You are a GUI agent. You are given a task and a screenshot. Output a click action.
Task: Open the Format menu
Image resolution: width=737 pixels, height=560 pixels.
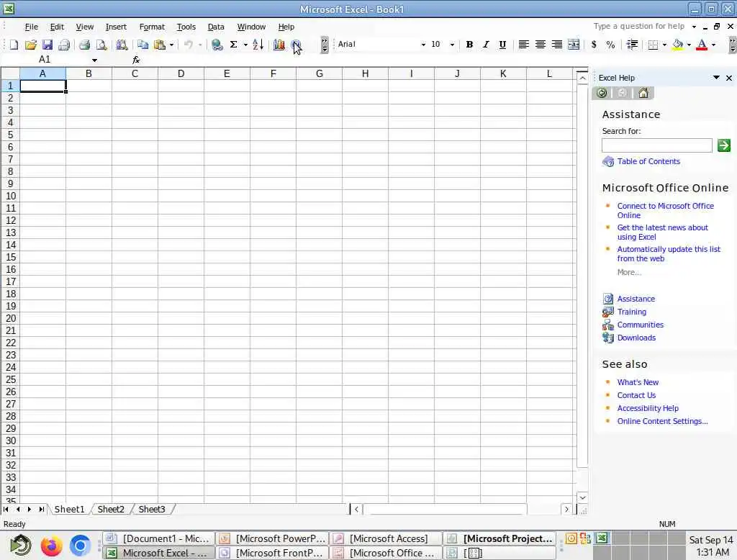(152, 27)
